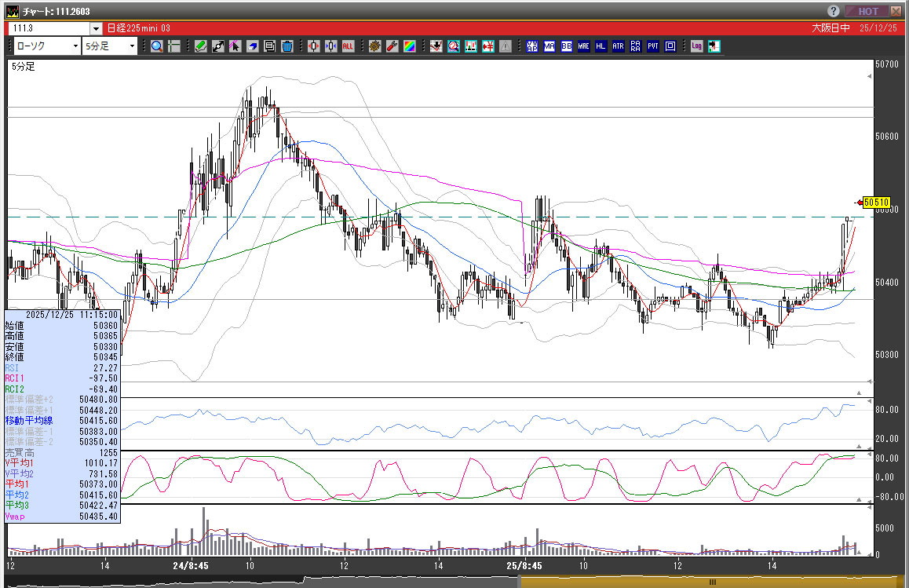909x588 pixels.
Task: Open the 5分足 timeframe dropdown
Action: (x=110, y=46)
